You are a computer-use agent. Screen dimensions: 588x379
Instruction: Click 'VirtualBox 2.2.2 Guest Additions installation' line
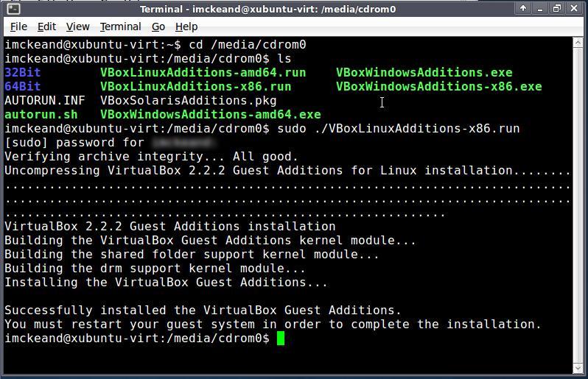tap(170, 226)
